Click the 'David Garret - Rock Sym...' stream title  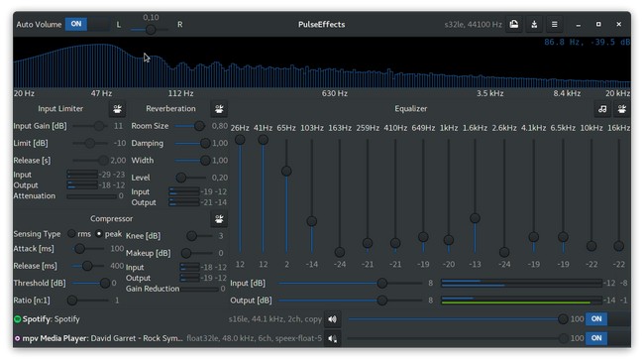pyautogui.click(x=137, y=338)
